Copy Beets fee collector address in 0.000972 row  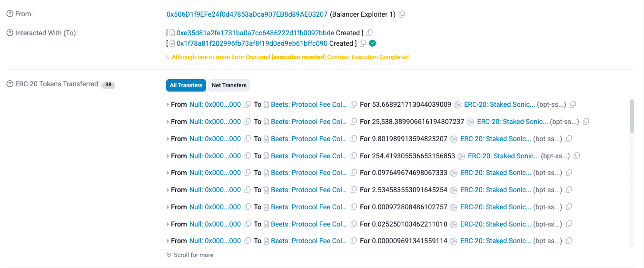(x=354, y=207)
